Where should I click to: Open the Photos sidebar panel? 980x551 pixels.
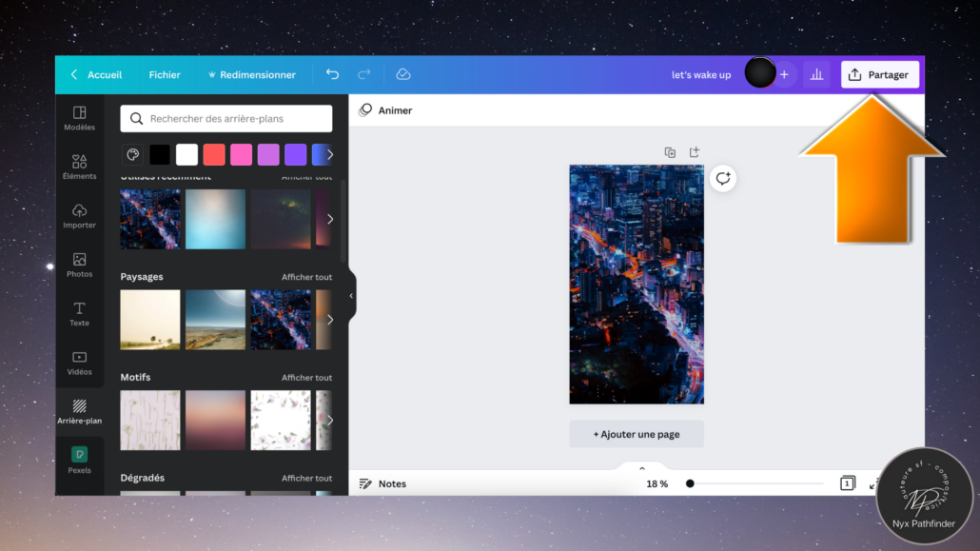(x=79, y=266)
